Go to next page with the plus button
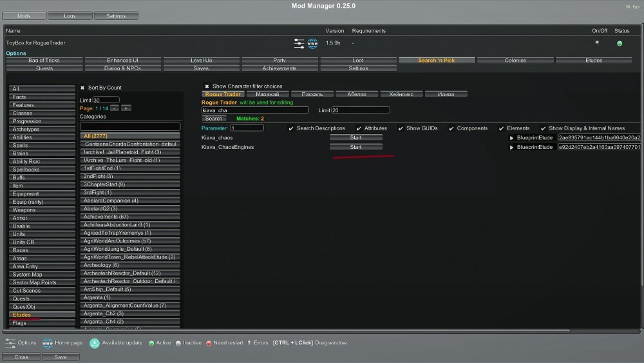The image size is (644, 363). 126,108
